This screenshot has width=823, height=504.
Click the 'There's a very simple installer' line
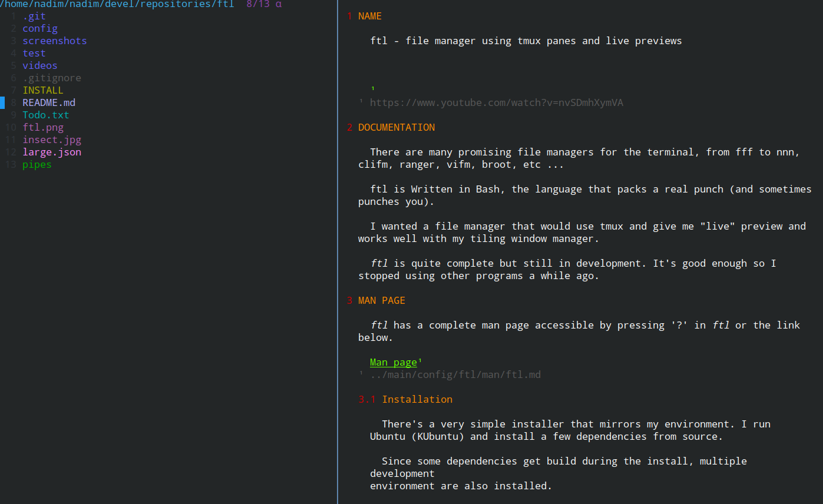click(576, 424)
